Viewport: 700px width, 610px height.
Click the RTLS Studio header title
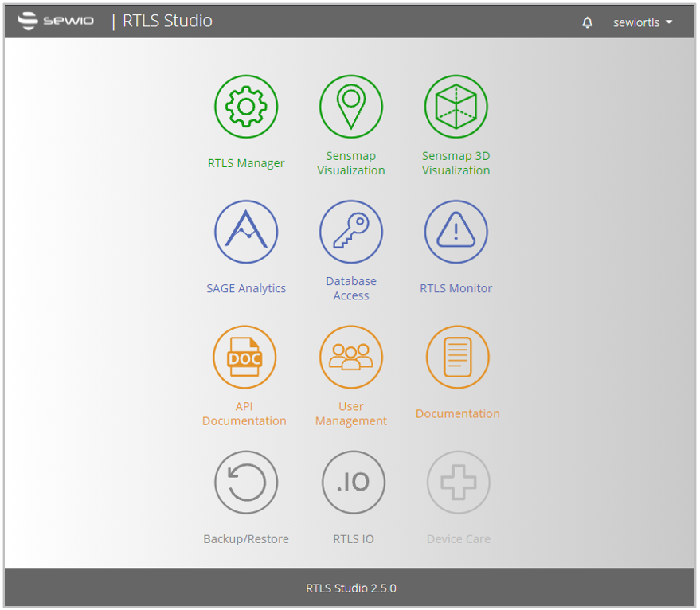167,21
